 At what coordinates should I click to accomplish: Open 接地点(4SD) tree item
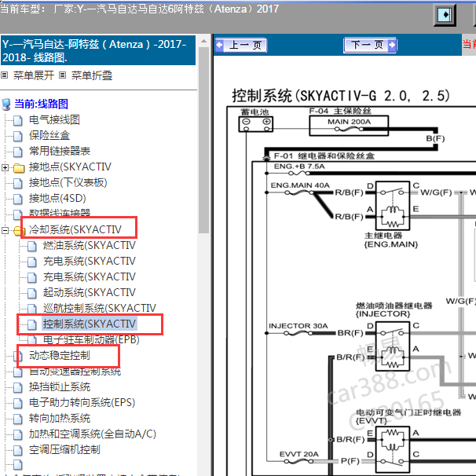(57, 199)
